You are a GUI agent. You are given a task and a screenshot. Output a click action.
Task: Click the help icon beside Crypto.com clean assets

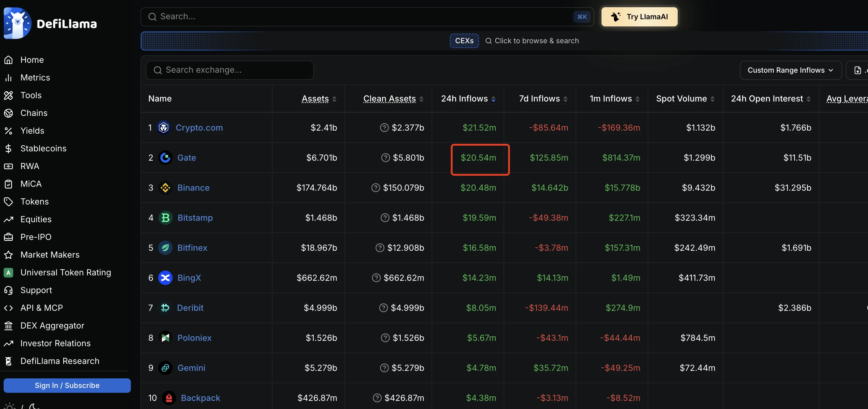pos(384,128)
